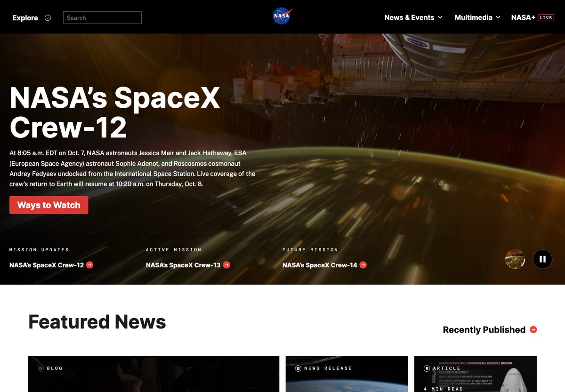Click the red arrow next to Crew-14

(x=363, y=265)
